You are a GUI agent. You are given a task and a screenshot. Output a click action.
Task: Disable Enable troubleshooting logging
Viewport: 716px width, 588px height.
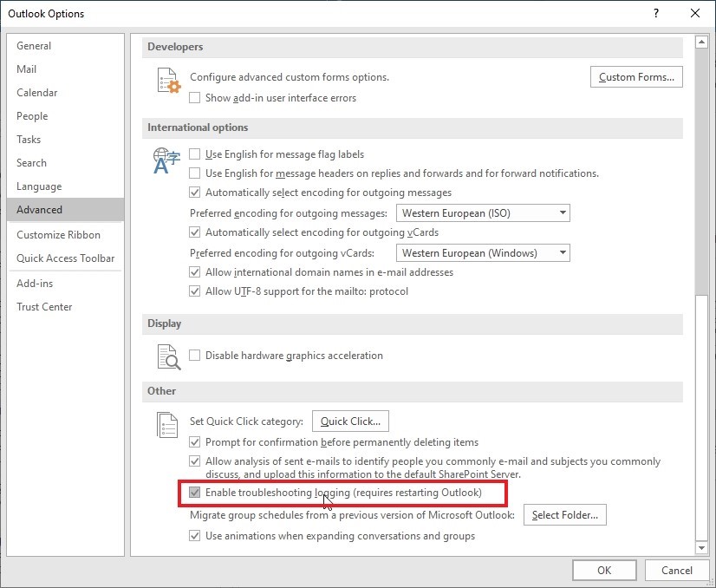195,493
